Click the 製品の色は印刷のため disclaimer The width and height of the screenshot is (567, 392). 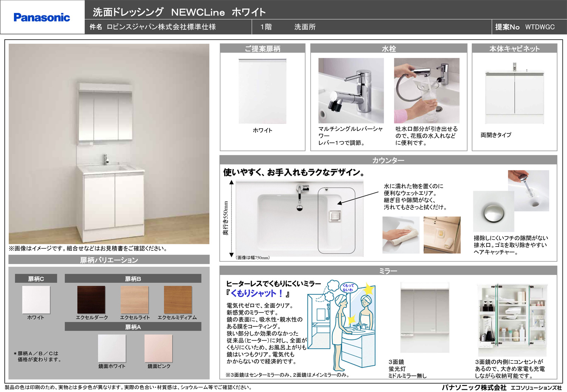(128, 387)
